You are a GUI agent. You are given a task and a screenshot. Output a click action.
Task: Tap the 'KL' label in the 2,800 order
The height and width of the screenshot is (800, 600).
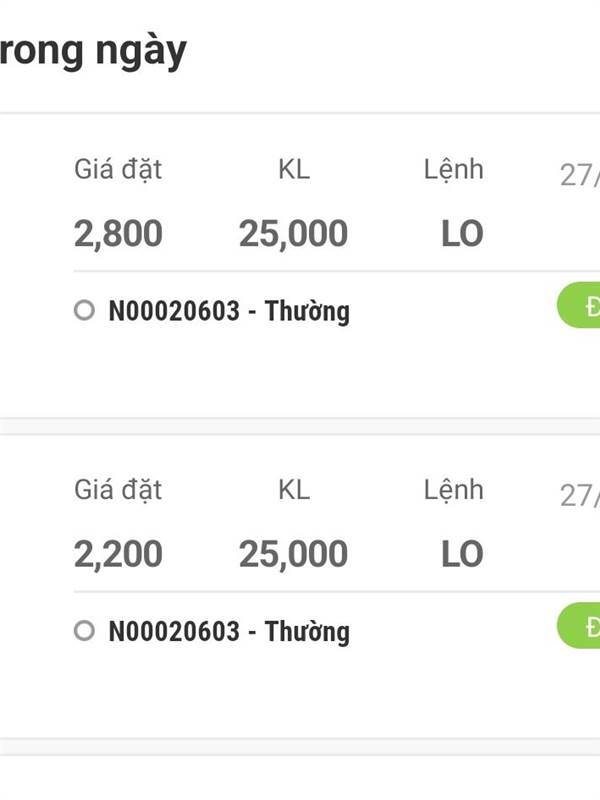pyautogui.click(x=294, y=170)
